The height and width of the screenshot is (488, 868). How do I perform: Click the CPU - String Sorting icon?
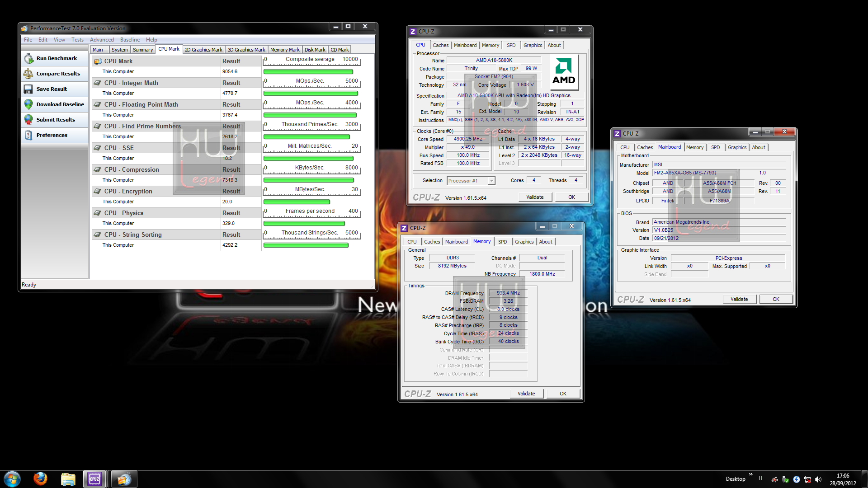point(98,235)
